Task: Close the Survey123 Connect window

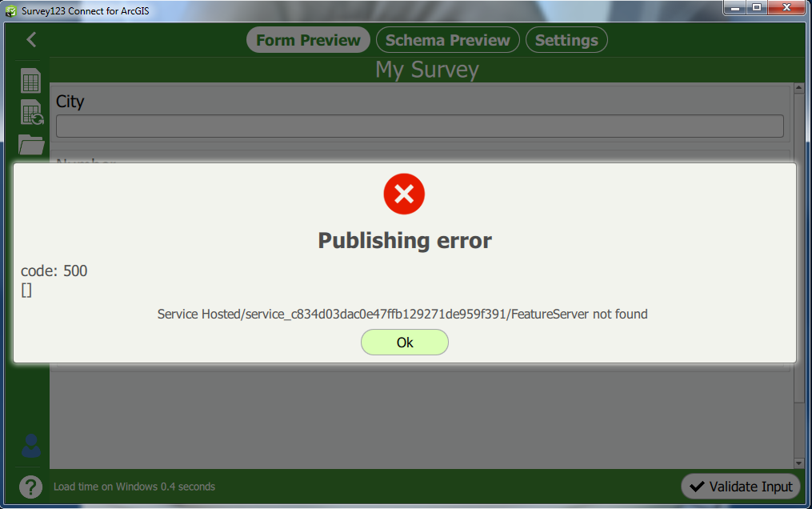Action: tap(786, 8)
